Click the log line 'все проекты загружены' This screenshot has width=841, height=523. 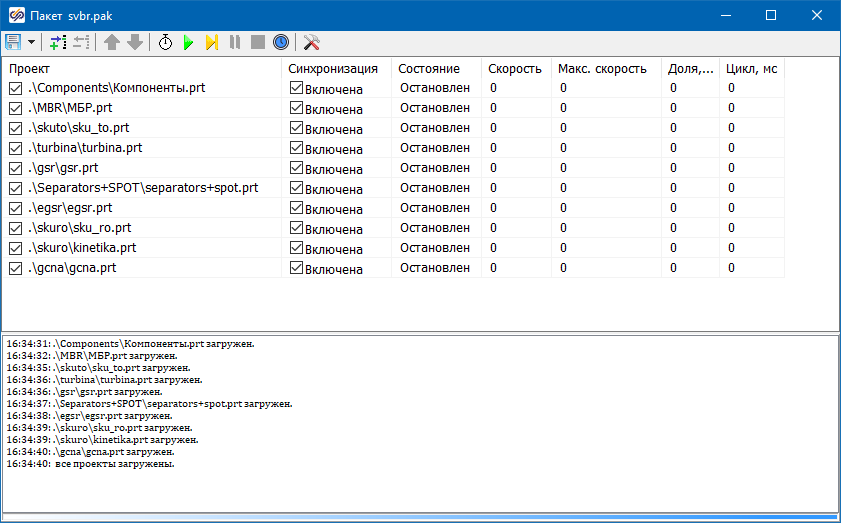pyautogui.click(x=114, y=464)
